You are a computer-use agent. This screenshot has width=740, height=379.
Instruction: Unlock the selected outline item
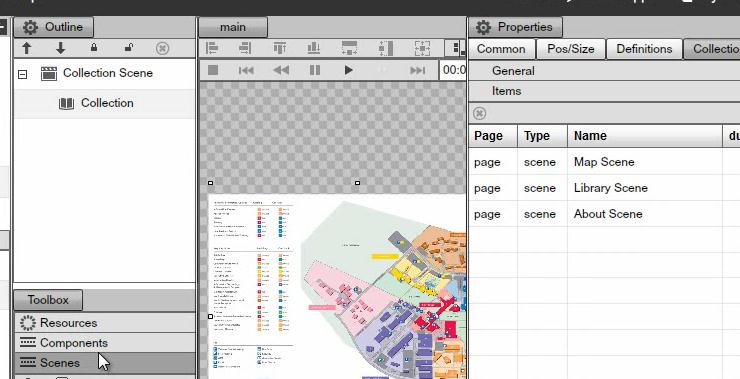(x=128, y=47)
